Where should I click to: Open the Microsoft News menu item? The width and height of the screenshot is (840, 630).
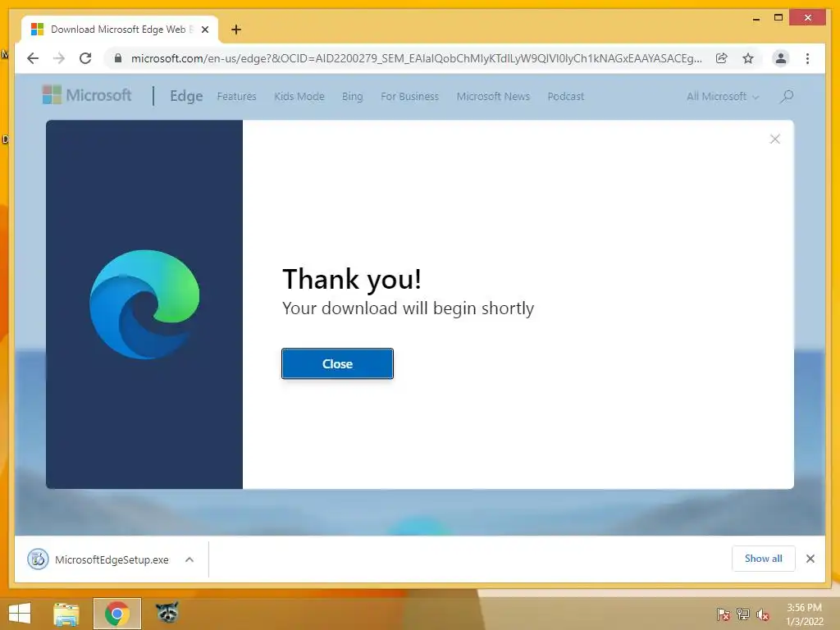[493, 97]
